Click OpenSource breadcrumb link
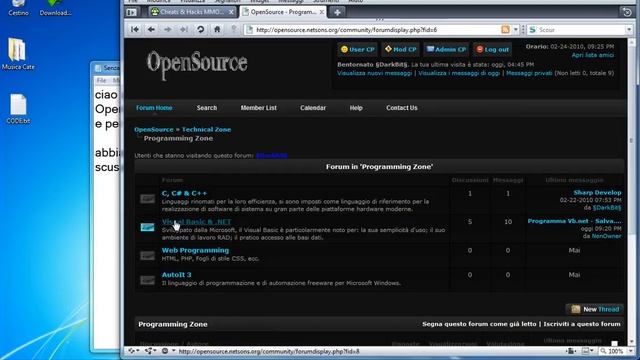The width and height of the screenshot is (640, 360). (154, 129)
